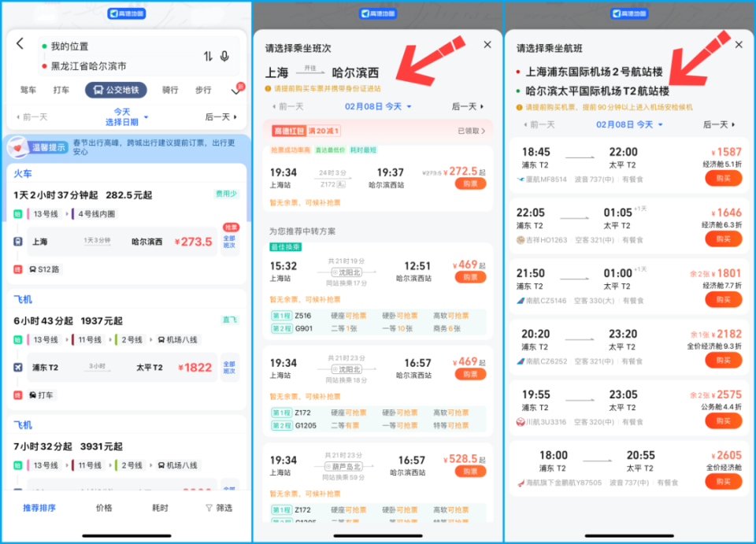Image resolution: width=756 pixels, height=544 pixels.
Task: Tap the Z516 first-leg row
Action: (378, 316)
